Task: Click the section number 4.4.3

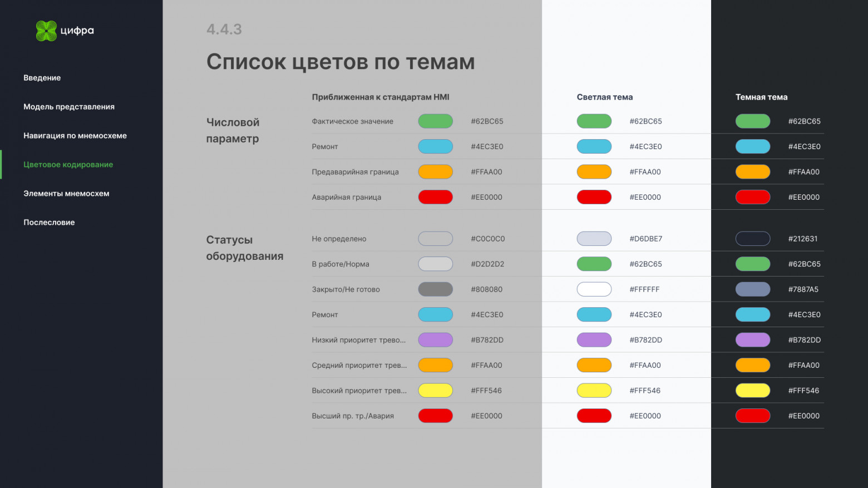Action: (224, 29)
